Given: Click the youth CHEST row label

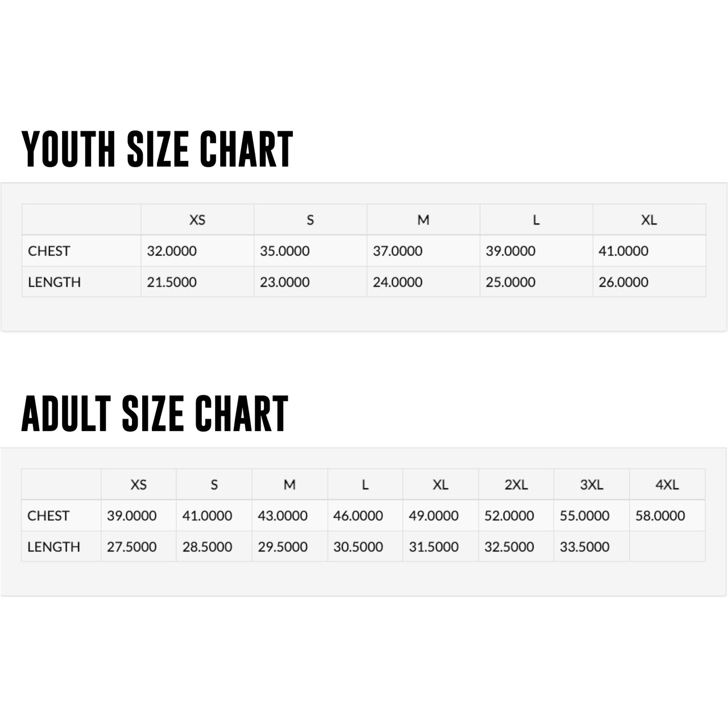Looking at the screenshot, I should (x=49, y=251).
